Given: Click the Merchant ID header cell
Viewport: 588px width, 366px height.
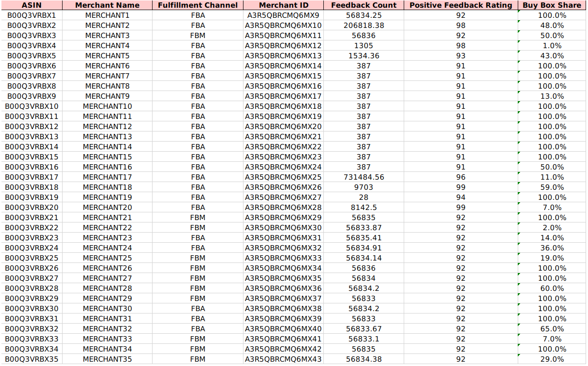Looking at the screenshot, I should coord(283,5).
